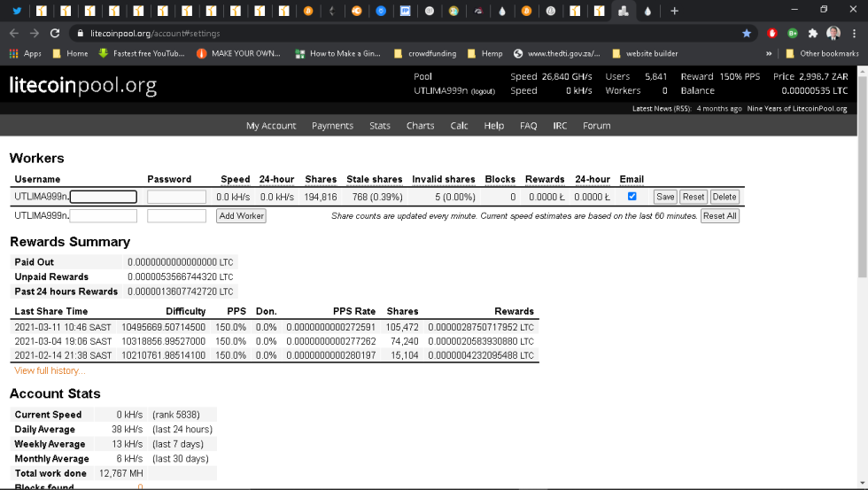
Task: Open the red ad-blocker extension
Action: (x=772, y=33)
